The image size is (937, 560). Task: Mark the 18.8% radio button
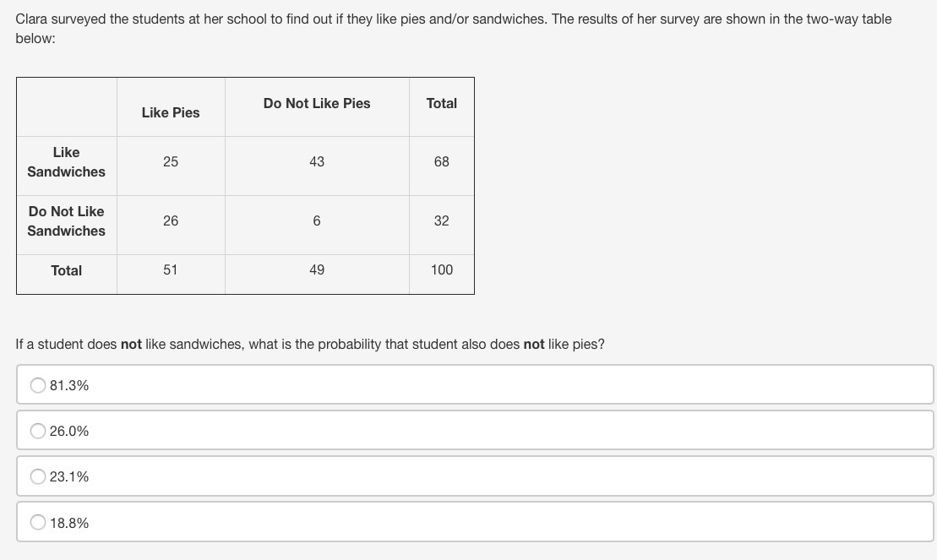pyautogui.click(x=39, y=523)
